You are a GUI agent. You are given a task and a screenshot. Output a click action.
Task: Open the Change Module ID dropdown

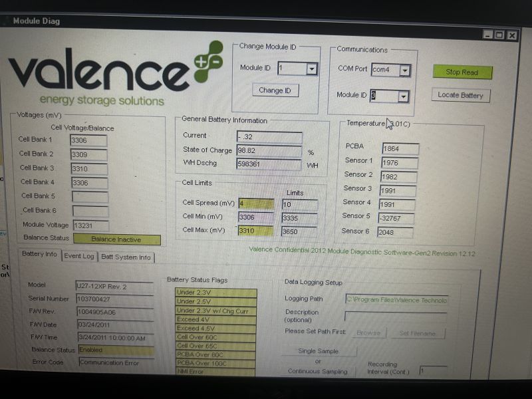[x=311, y=69]
